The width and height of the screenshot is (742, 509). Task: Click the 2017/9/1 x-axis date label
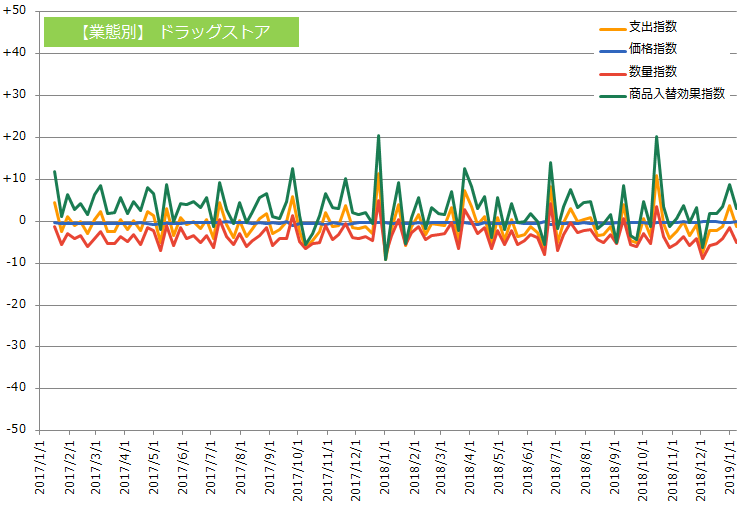[270, 468]
